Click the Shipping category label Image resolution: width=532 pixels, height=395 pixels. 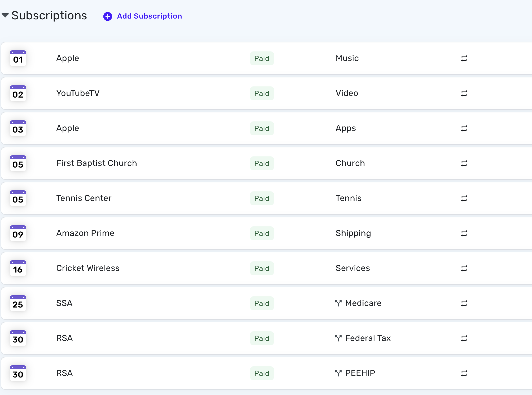353,233
